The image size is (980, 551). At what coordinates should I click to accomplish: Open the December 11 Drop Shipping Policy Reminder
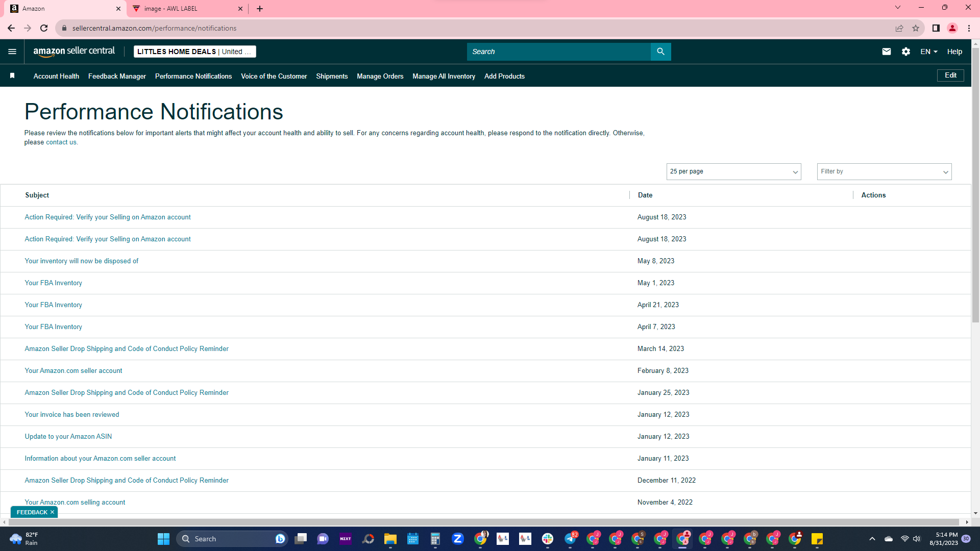127,480
